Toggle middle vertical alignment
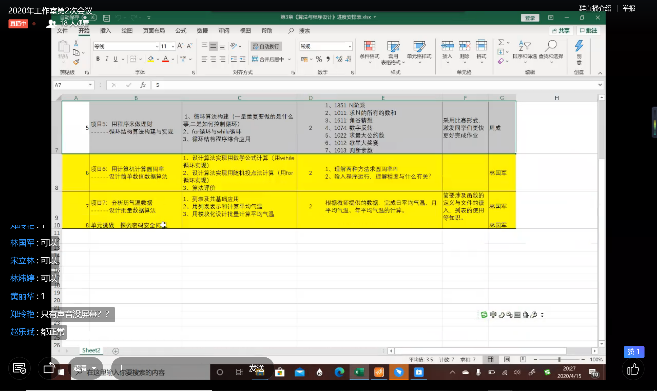Screen dimensions: 657x391 tap(213, 46)
